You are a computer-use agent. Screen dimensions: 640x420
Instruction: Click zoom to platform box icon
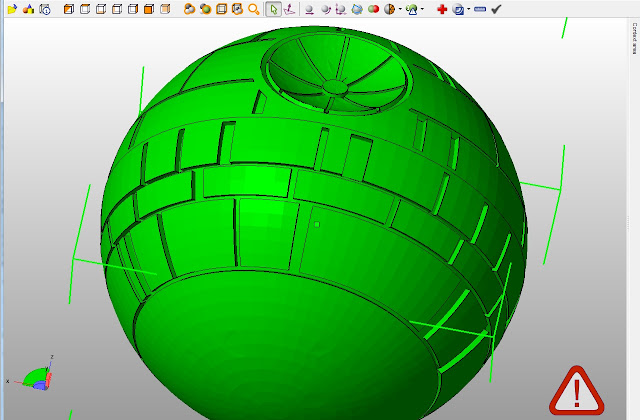click(x=221, y=9)
